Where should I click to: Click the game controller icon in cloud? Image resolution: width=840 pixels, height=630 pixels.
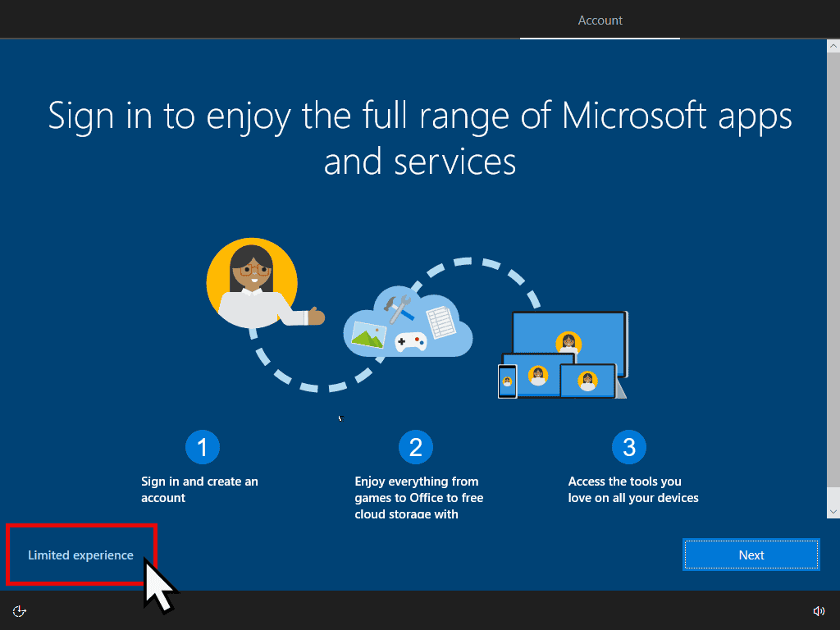coord(410,341)
